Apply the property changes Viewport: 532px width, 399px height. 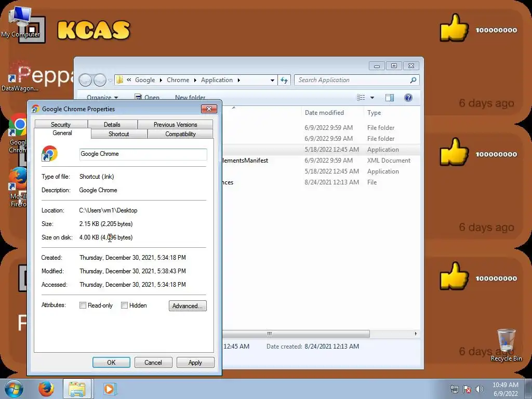195,362
